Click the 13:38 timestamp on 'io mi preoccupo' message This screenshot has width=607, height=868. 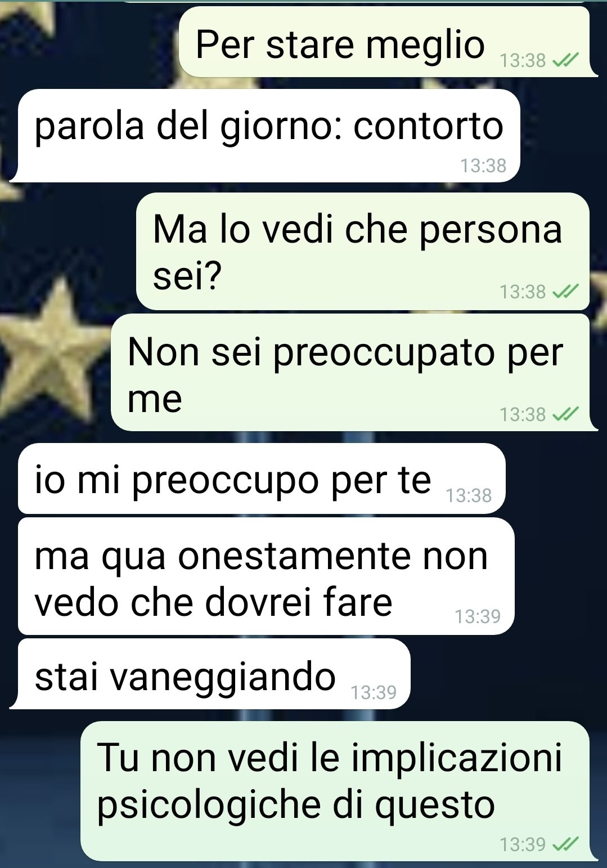click(x=469, y=495)
